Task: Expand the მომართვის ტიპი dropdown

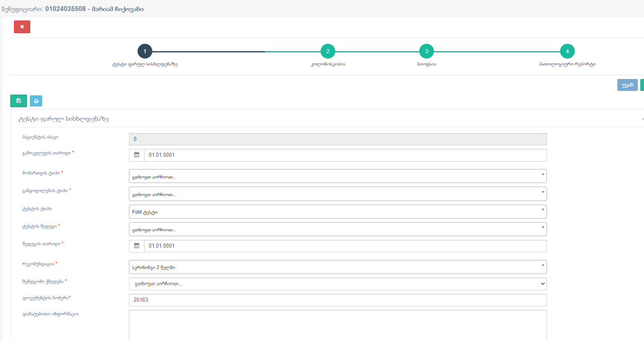Action: [x=337, y=176]
